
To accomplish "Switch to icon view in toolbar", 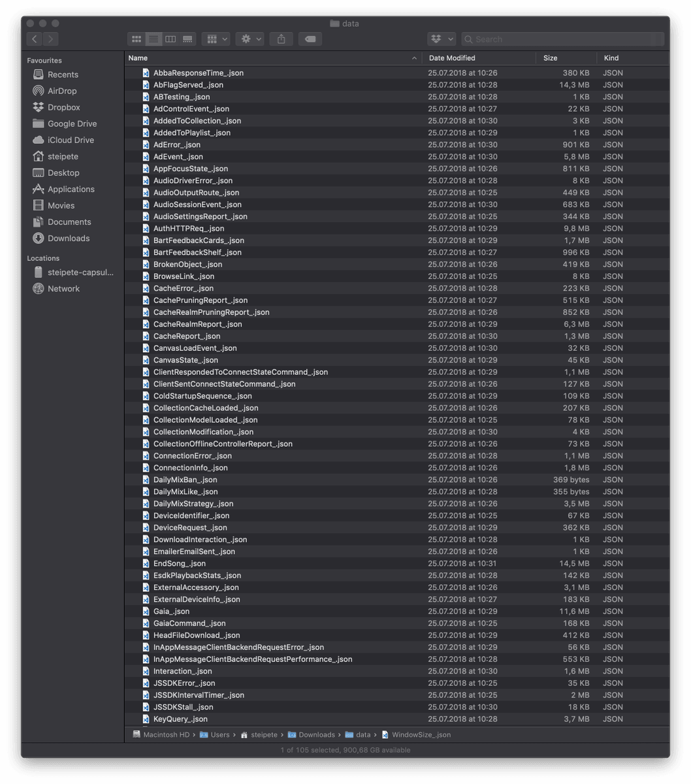I will 136,39.
